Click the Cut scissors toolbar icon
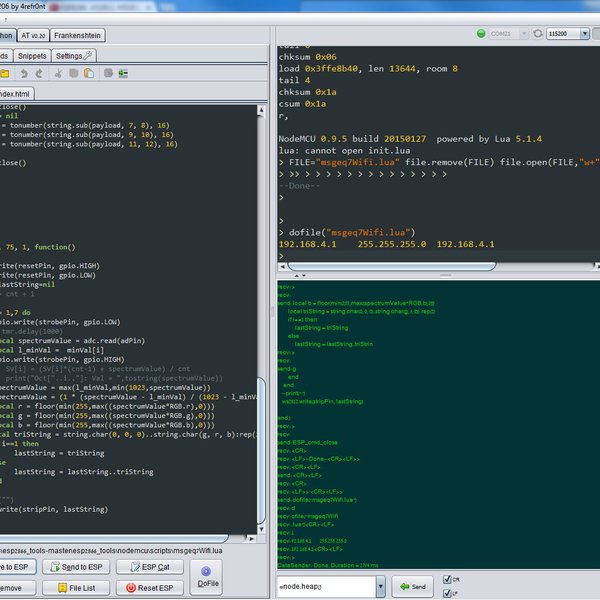 (x=58, y=73)
